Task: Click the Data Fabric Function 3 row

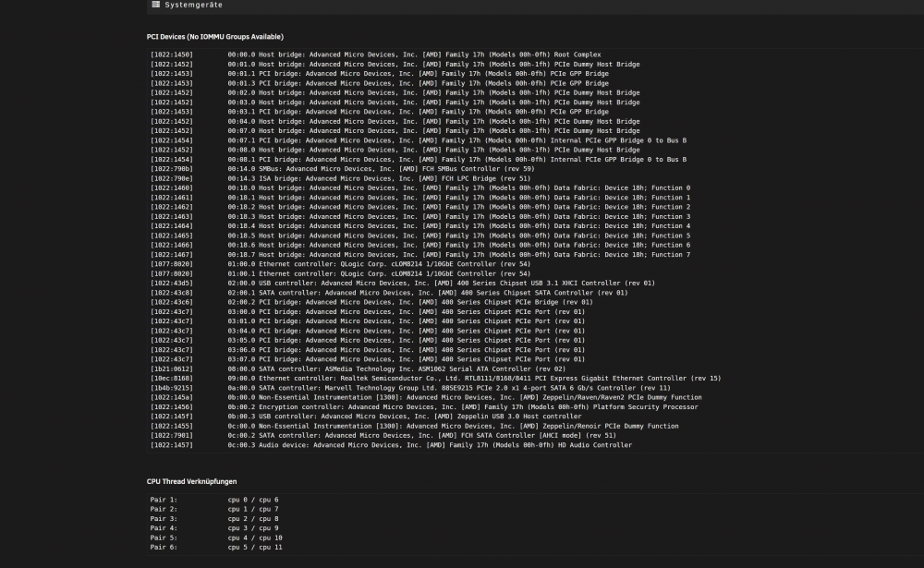Action: click(x=420, y=216)
